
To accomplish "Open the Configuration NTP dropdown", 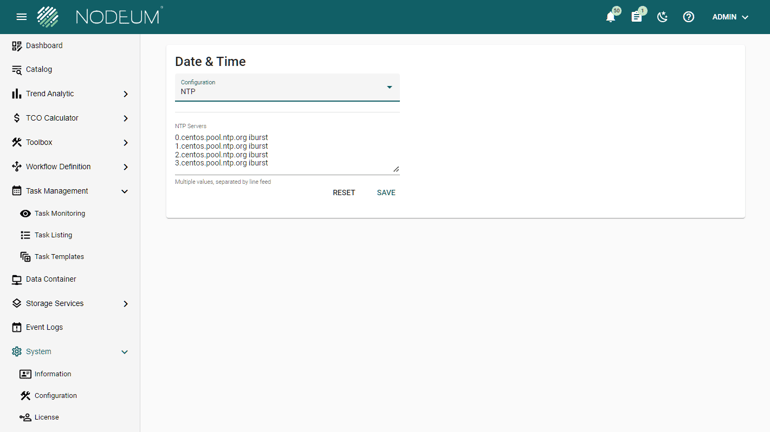I will [287, 88].
